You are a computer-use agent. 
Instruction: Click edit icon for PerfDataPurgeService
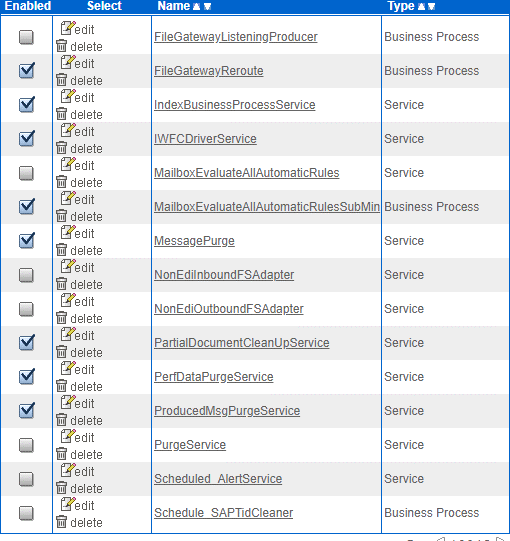[x=68, y=368]
